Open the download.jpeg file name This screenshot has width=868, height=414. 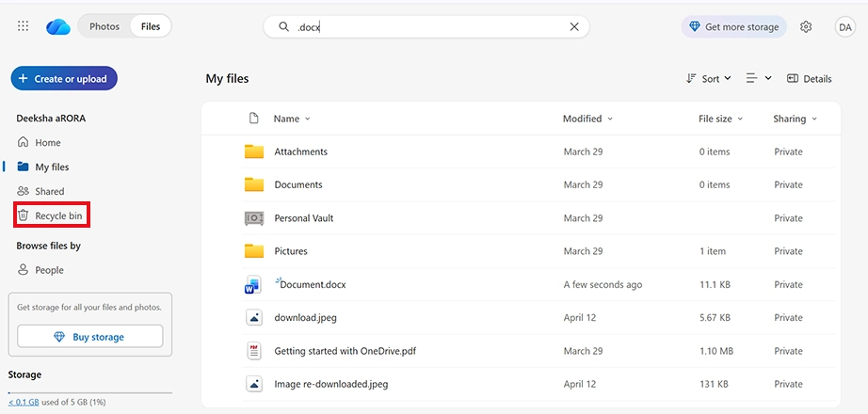[306, 318]
